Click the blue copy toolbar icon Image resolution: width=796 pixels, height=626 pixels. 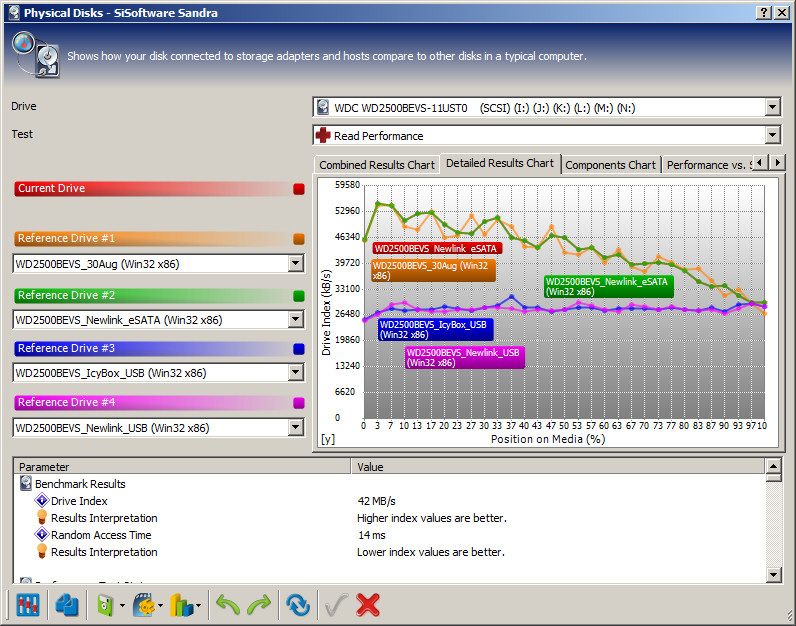[67, 605]
